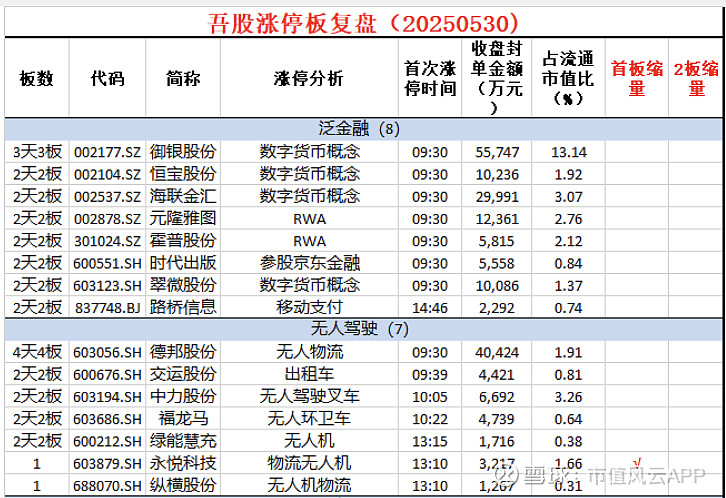Click the ratio 13.14
This screenshot has width=726, height=498.
(569, 152)
